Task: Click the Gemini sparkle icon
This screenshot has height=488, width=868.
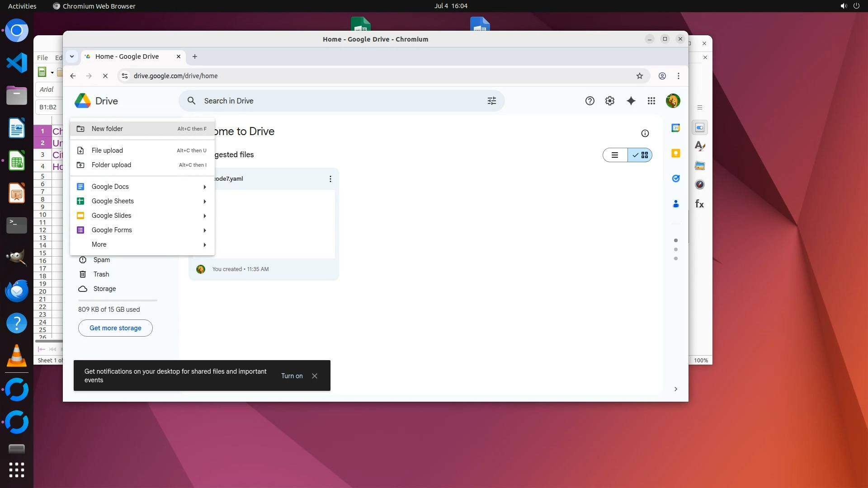Action: tap(631, 101)
